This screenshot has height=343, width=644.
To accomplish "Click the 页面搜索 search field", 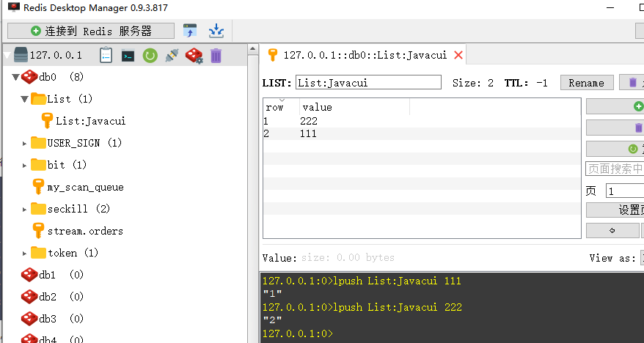I will point(614,169).
